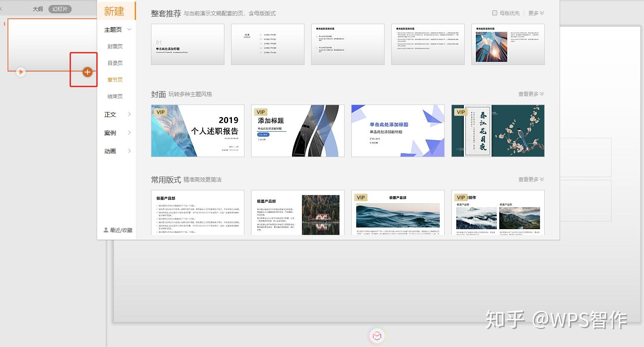Viewport: 644px width, 347px height.
Task: Expand 查看更多 for 常用版式 section
Action: pyautogui.click(x=531, y=180)
